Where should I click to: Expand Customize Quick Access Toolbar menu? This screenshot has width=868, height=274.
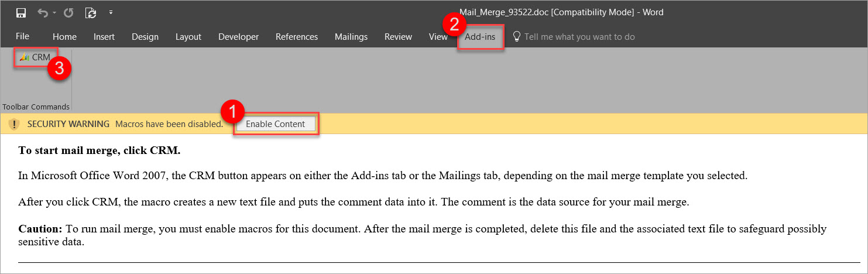coord(111,12)
